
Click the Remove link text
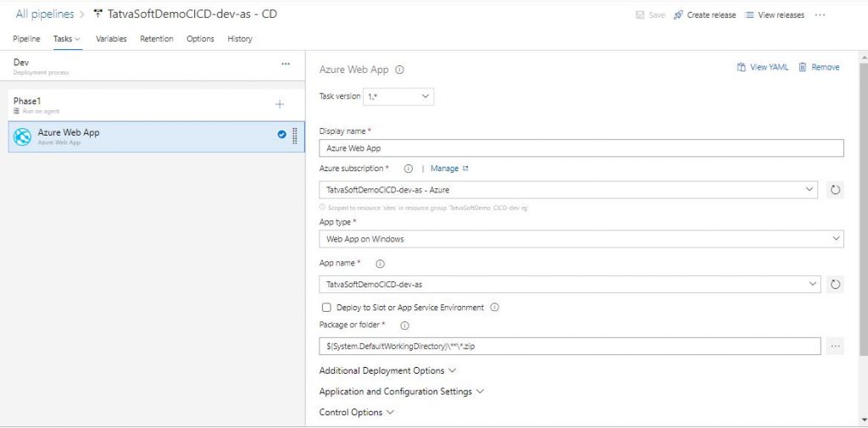(x=826, y=67)
